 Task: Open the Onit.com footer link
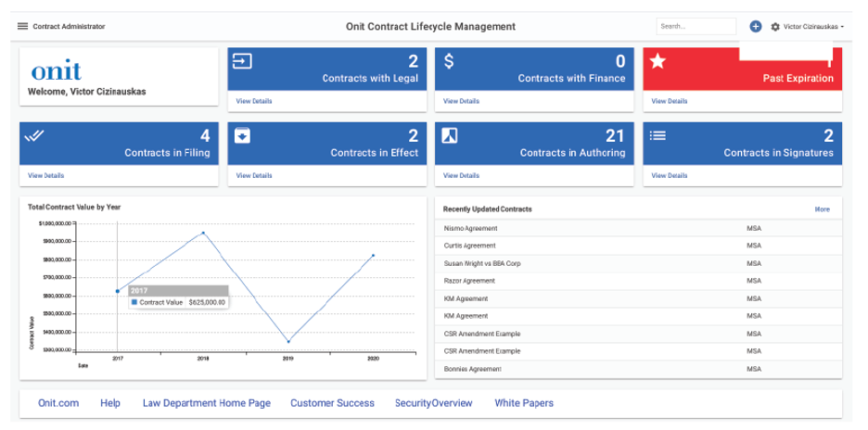(58, 403)
